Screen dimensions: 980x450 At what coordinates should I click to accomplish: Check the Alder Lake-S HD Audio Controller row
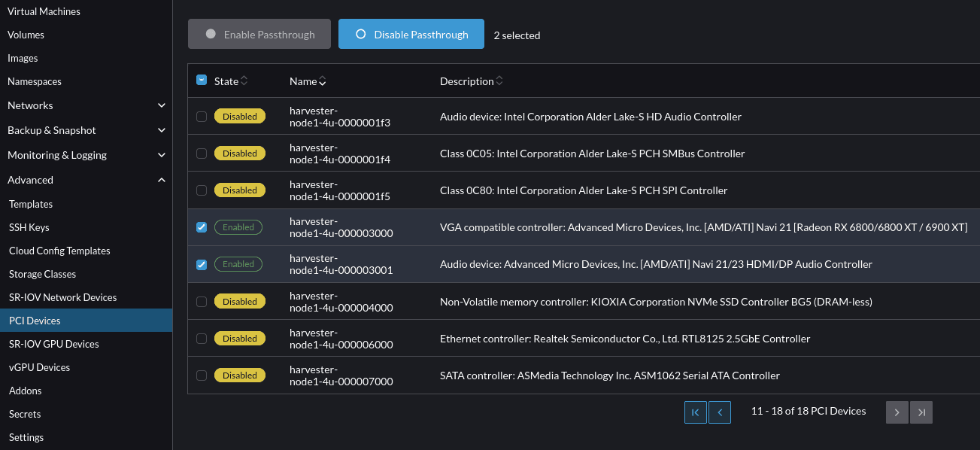point(202,116)
